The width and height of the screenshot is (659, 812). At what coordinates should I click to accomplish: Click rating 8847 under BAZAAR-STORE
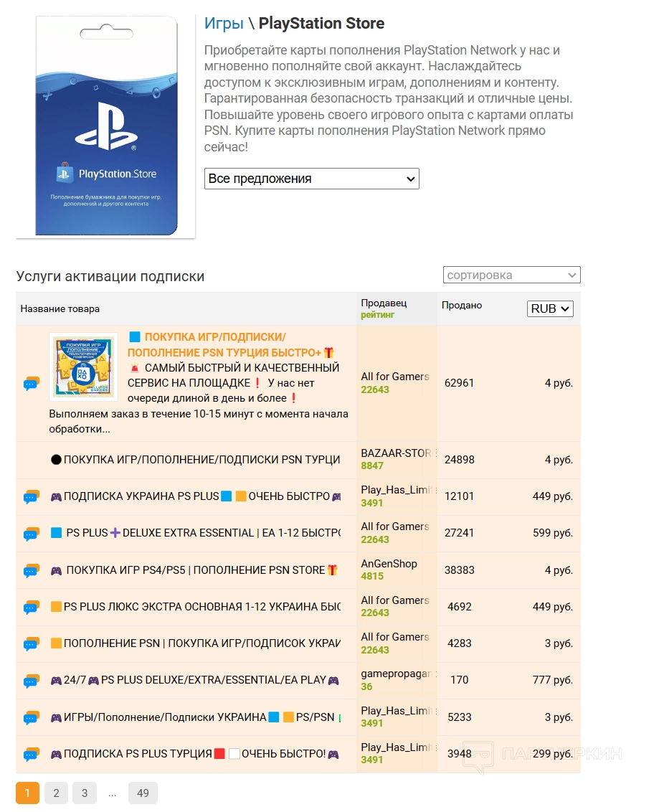pyautogui.click(x=372, y=466)
